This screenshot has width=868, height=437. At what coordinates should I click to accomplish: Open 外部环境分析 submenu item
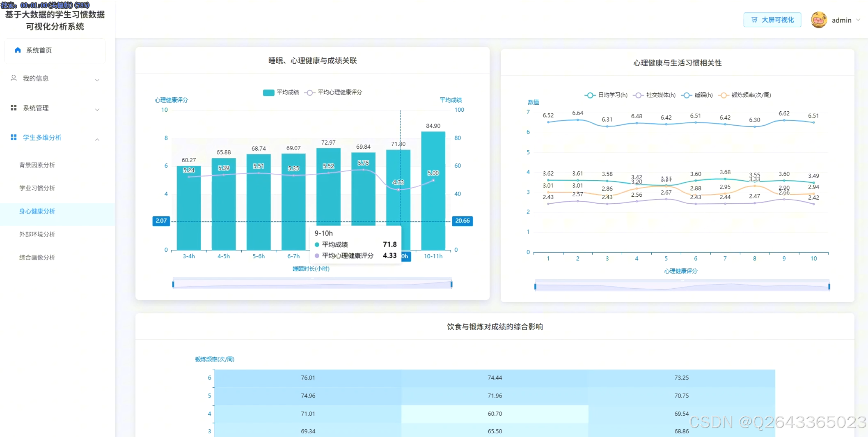pyautogui.click(x=37, y=234)
